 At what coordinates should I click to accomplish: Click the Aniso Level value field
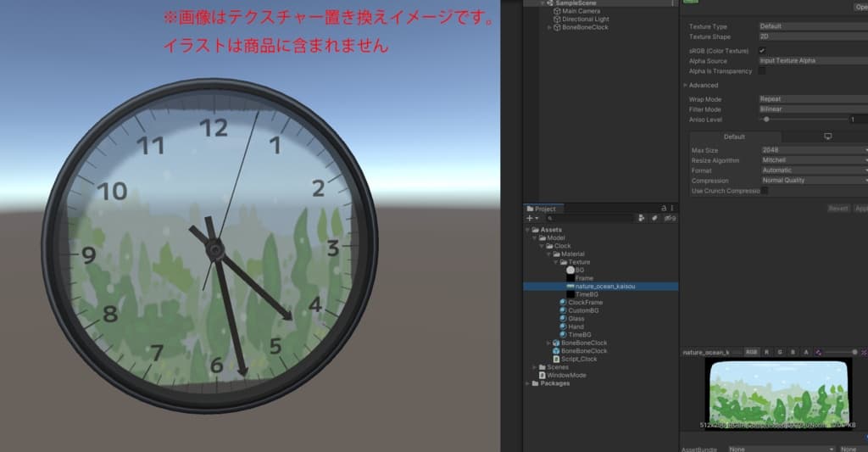click(860, 120)
